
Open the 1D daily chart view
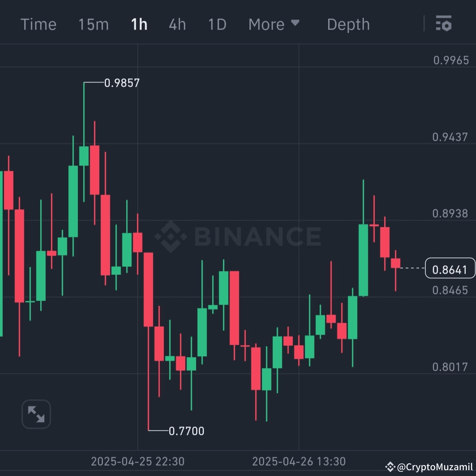(x=217, y=24)
